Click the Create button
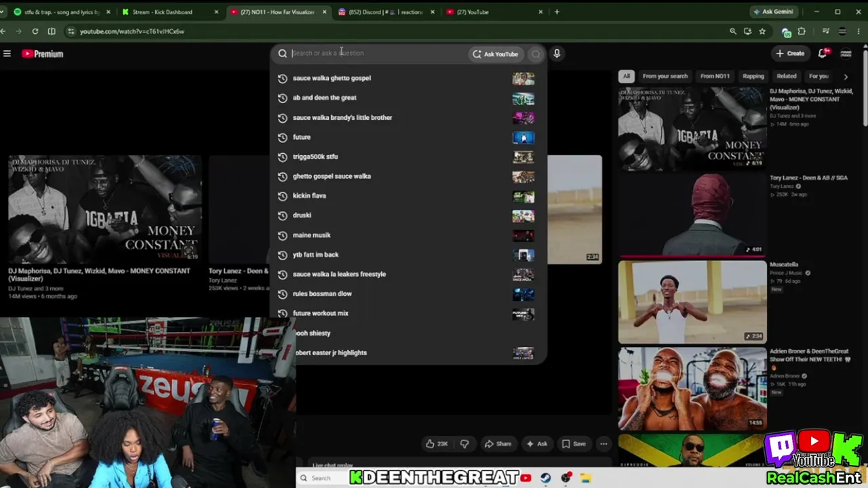The height and width of the screenshot is (488, 868). tap(790, 54)
